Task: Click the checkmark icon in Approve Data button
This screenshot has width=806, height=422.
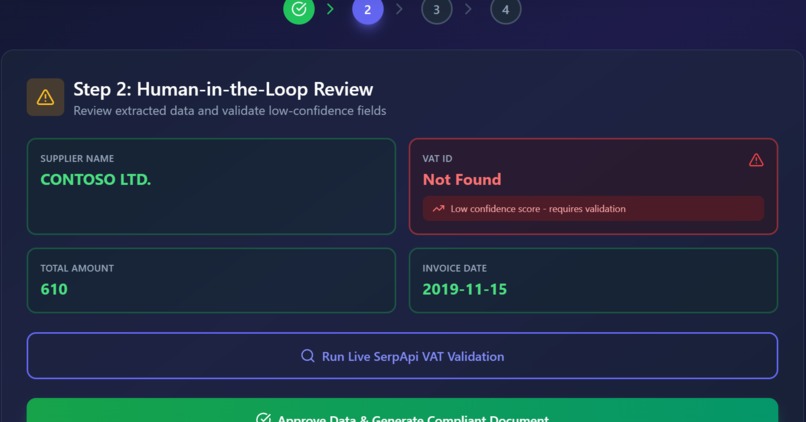Action: [263, 418]
